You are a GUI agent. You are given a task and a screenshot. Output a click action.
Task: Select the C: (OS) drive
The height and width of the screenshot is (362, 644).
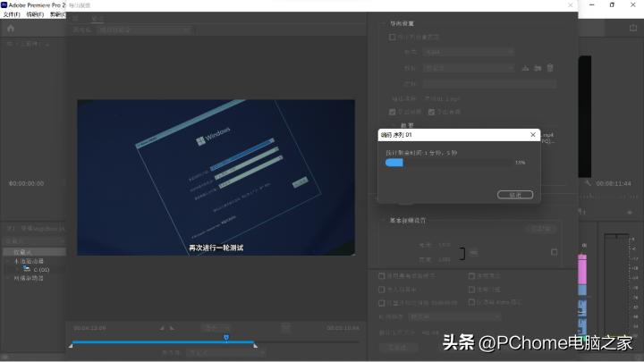tap(36, 269)
